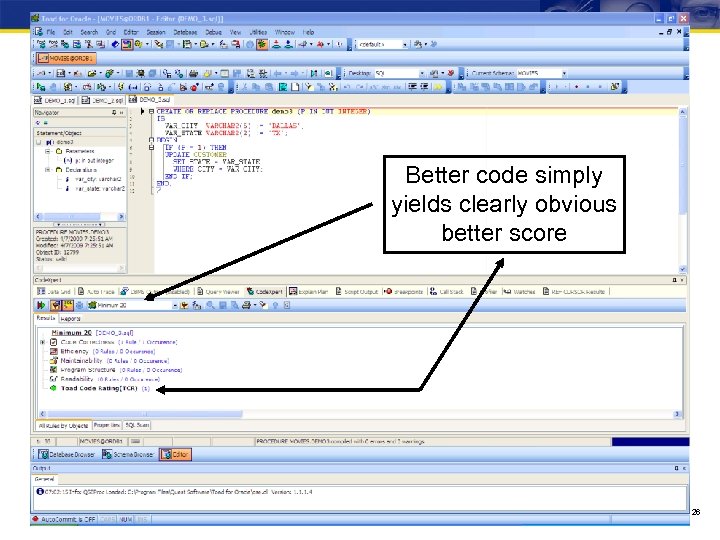Screen dimensions: 720x540
Task: Open the File menu
Action: (x=51, y=32)
